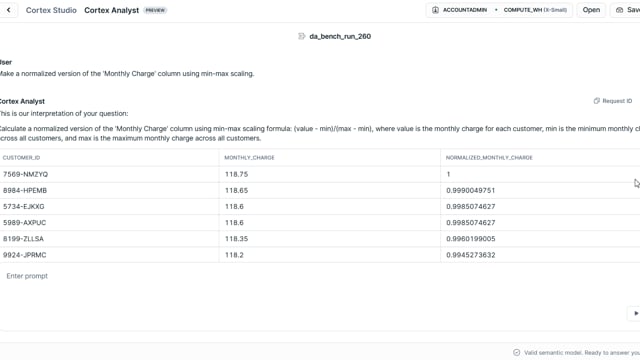Select normalized value 0.9945273632
Image resolution: width=640 pixels, height=360 pixels.
coord(471,255)
